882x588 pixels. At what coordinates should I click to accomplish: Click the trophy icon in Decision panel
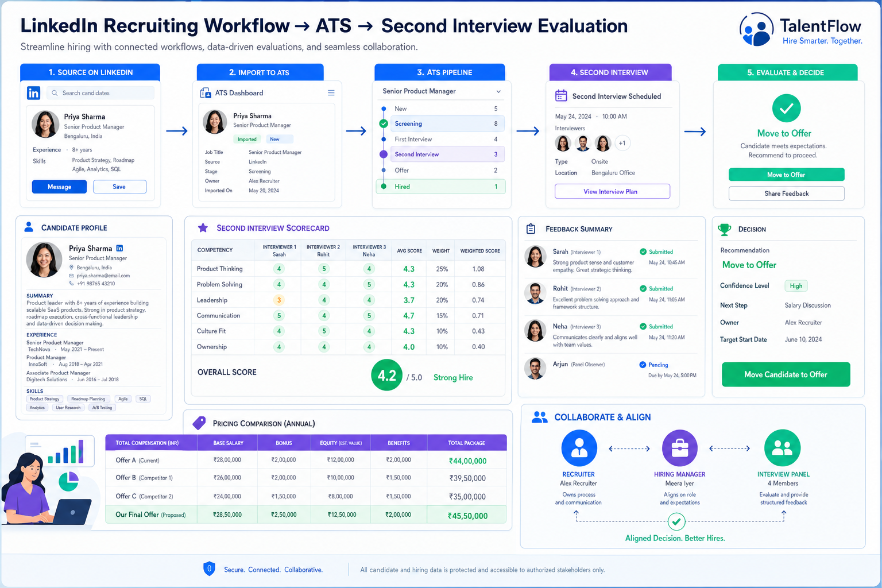[725, 229]
